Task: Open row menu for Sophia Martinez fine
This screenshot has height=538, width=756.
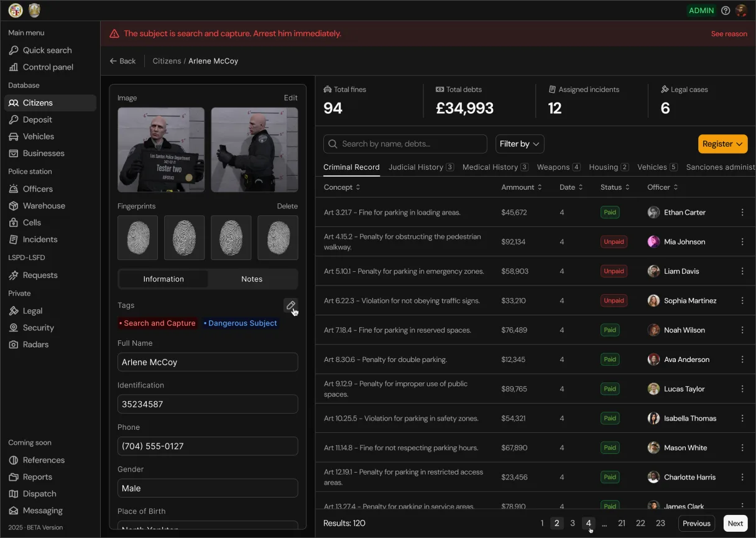Action: 742,300
